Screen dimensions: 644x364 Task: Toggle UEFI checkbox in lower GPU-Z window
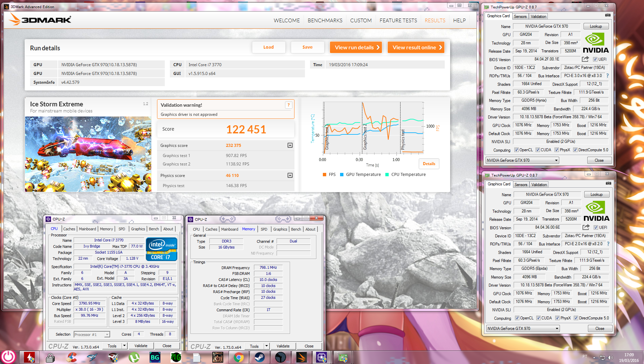pyautogui.click(x=596, y=228)
